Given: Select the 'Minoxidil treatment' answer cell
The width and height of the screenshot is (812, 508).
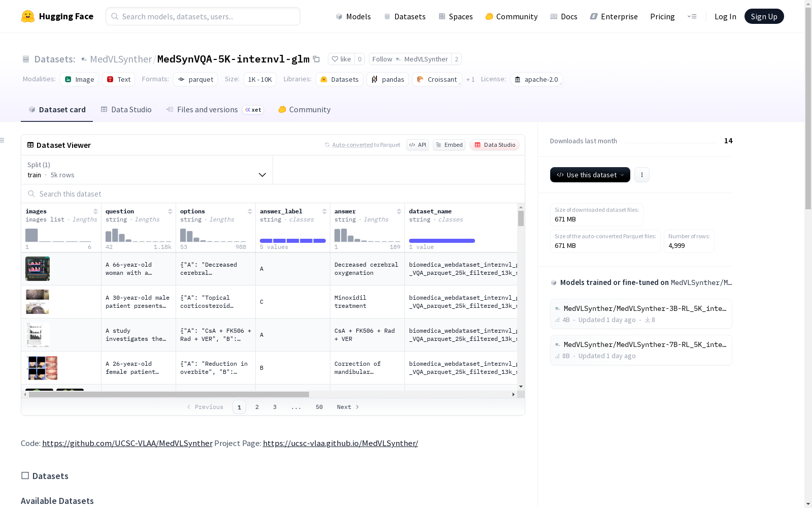Looking at the screenshot, I should 367,302.
